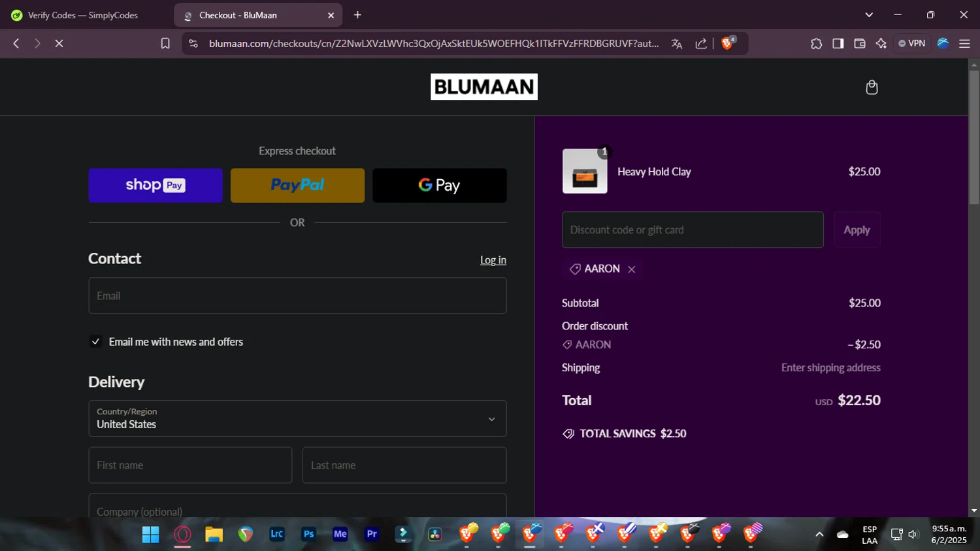Screen dimensions: 980x551
Task: Open the shopping cart bag icon
Action: coord(872,88)
